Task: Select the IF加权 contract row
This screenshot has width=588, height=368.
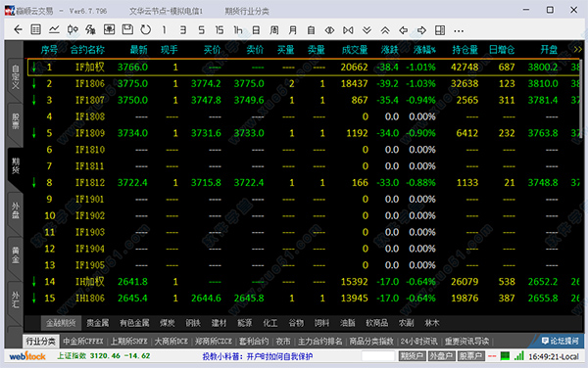Action: (x=304, y=67)
